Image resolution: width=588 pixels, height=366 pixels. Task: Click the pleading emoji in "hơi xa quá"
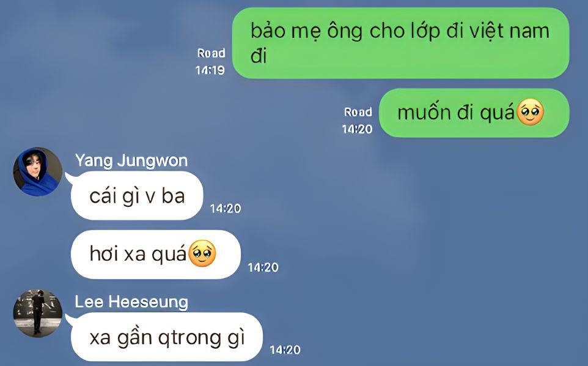tap(202, 253)
